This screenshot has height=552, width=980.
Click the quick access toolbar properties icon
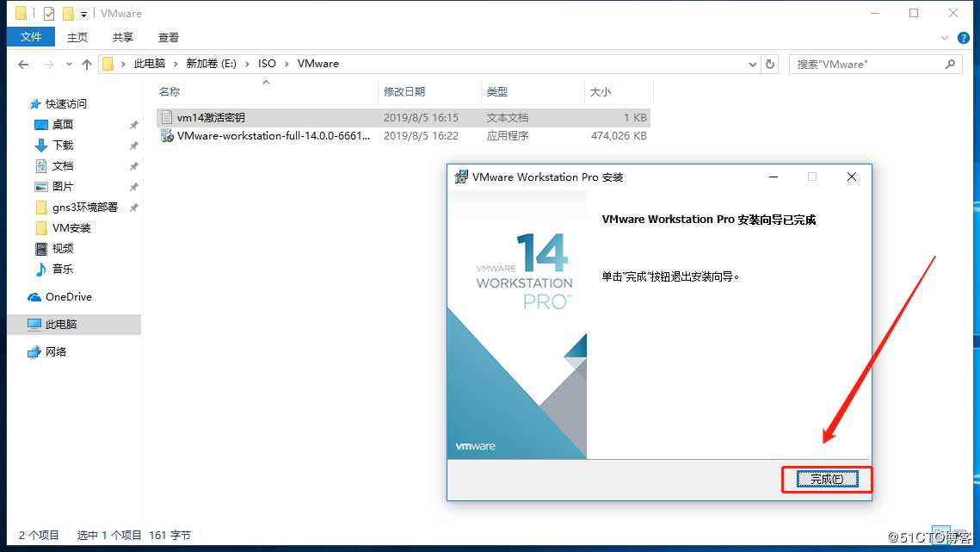point(49,13)
